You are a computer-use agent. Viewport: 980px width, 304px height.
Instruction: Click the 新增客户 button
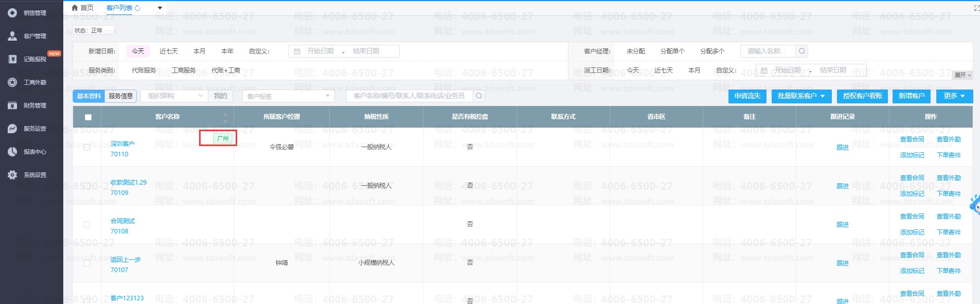tap(911, 96)
